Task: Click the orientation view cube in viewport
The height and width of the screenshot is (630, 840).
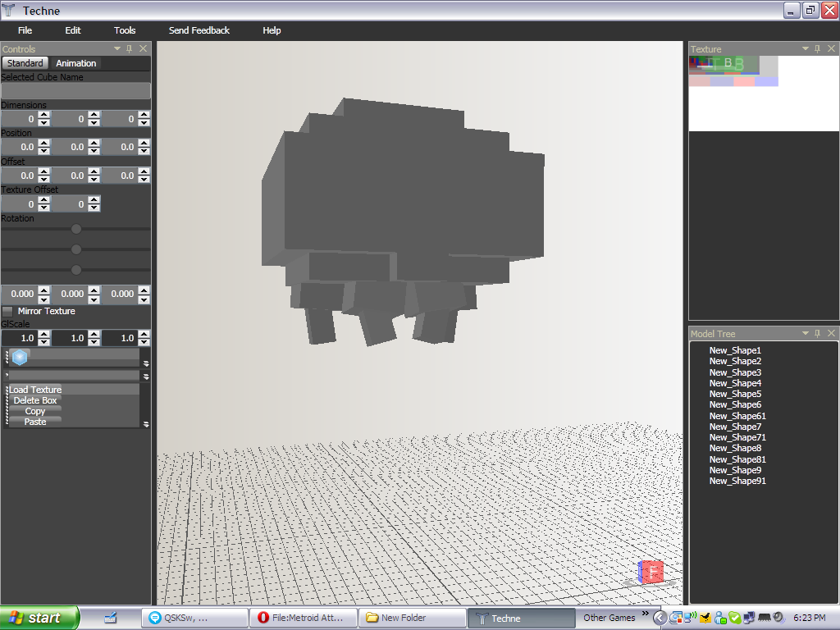Action: [x=651, y=572]
